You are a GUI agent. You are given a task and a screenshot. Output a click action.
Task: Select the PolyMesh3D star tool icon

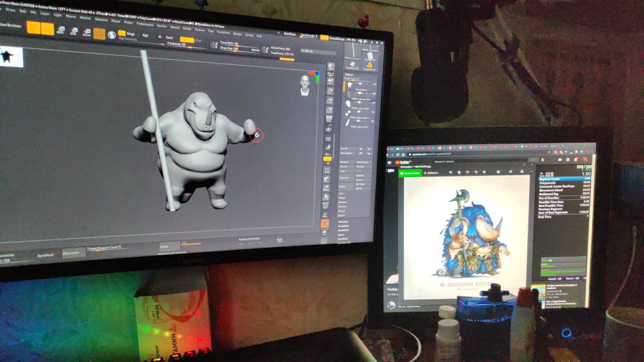353,65
